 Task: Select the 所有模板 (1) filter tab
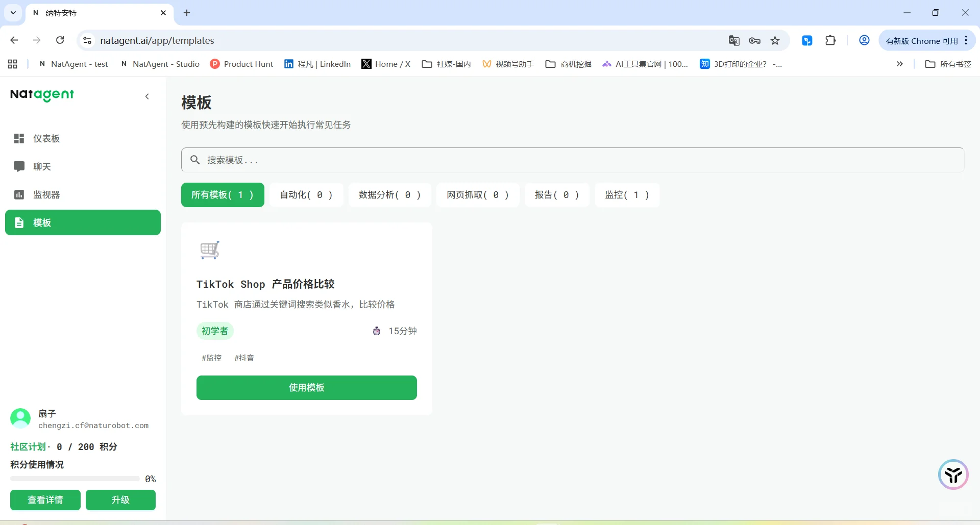(223, 195)
